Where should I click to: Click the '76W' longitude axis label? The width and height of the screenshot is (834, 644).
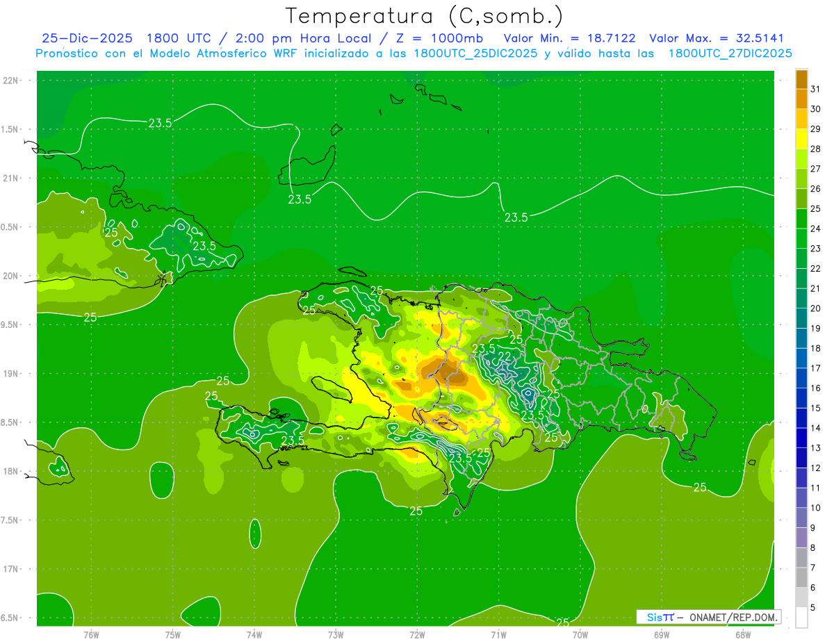[91, 634]
